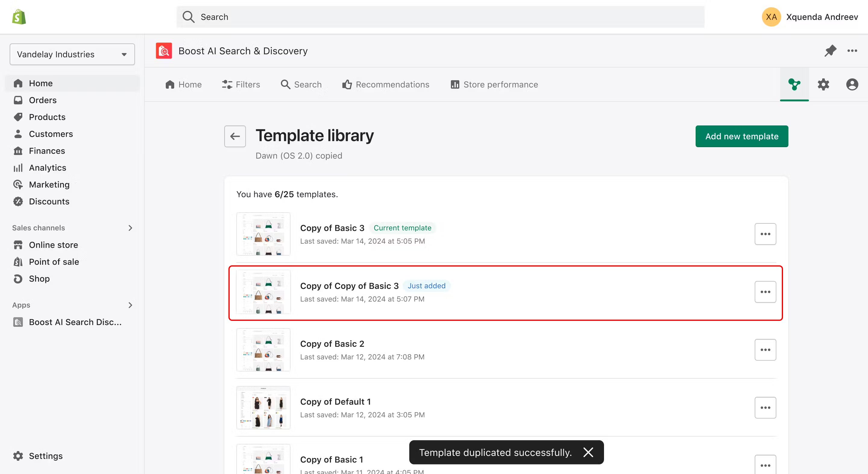Expand the Sales channels section
The width and height of the screenshot is (868, 474).
[130, 228]
